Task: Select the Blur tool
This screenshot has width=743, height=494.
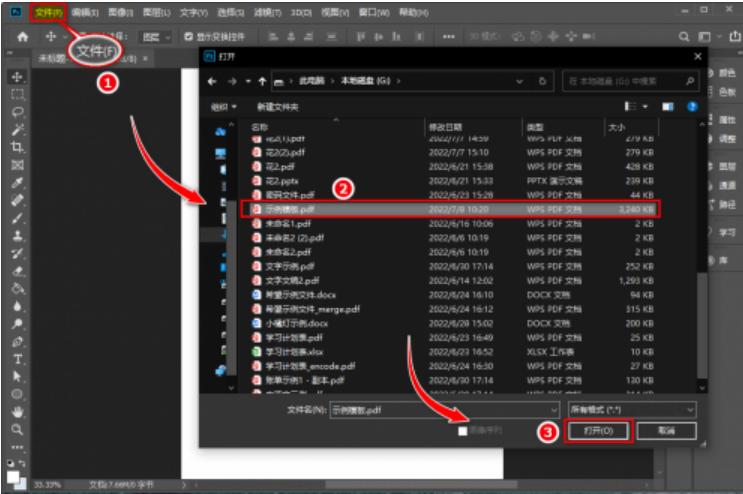Action: click(17, 306)
